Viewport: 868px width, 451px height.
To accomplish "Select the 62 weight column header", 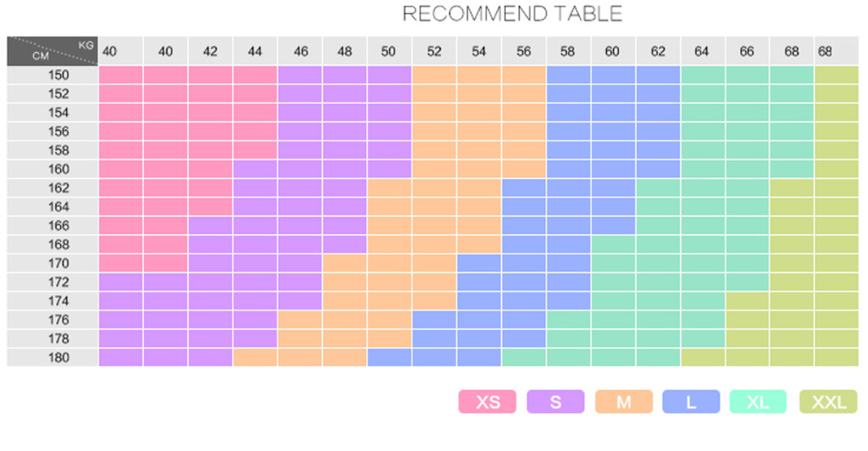I will [x=658, y=51].
